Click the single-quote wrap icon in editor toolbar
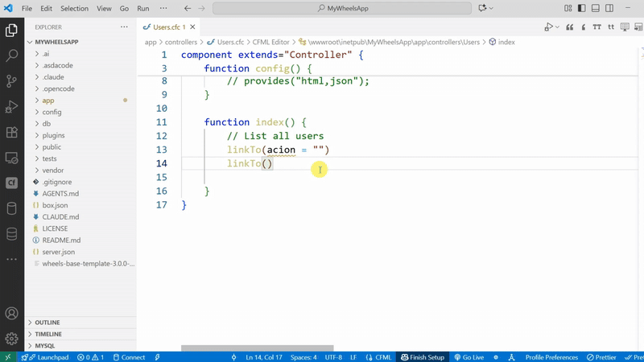Image resolution: width=644 pixels, height=362 pixels. pyautogui.click(x=583, y=27)
